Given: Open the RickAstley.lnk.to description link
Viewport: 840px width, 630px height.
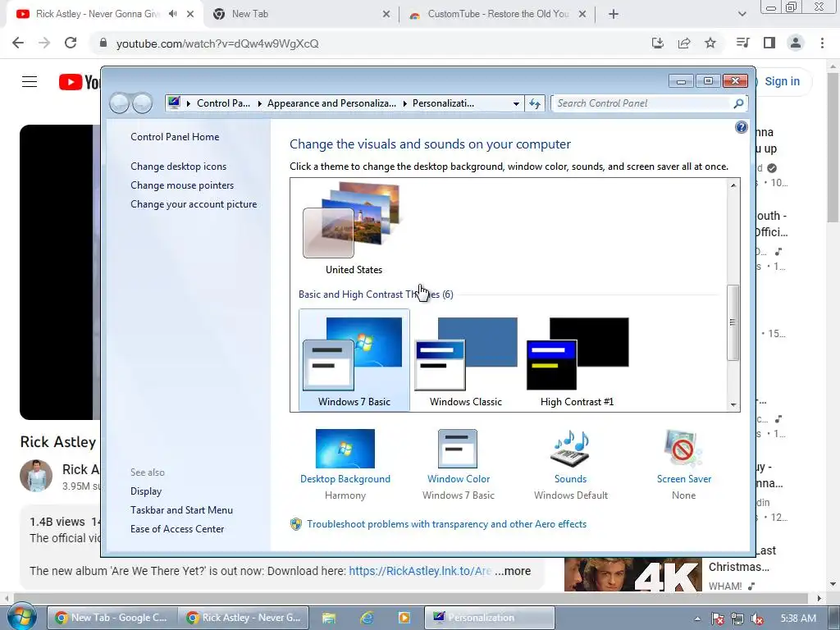Looking at the screenshot, I should coord(420,571).
